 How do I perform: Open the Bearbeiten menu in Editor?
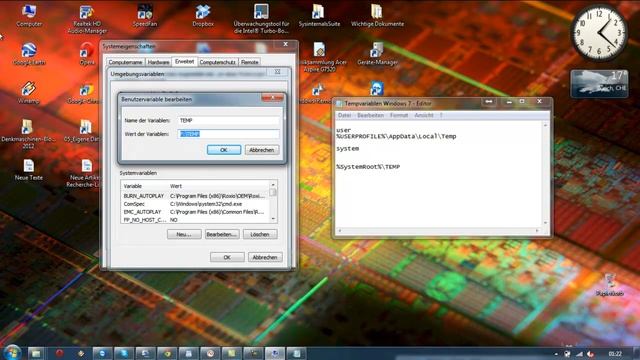[x=370, y=116]
